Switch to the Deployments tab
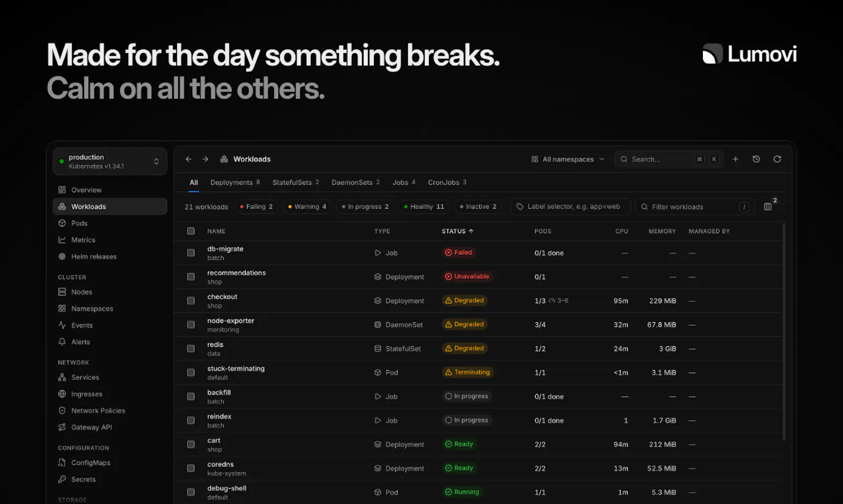 (235, 182)
